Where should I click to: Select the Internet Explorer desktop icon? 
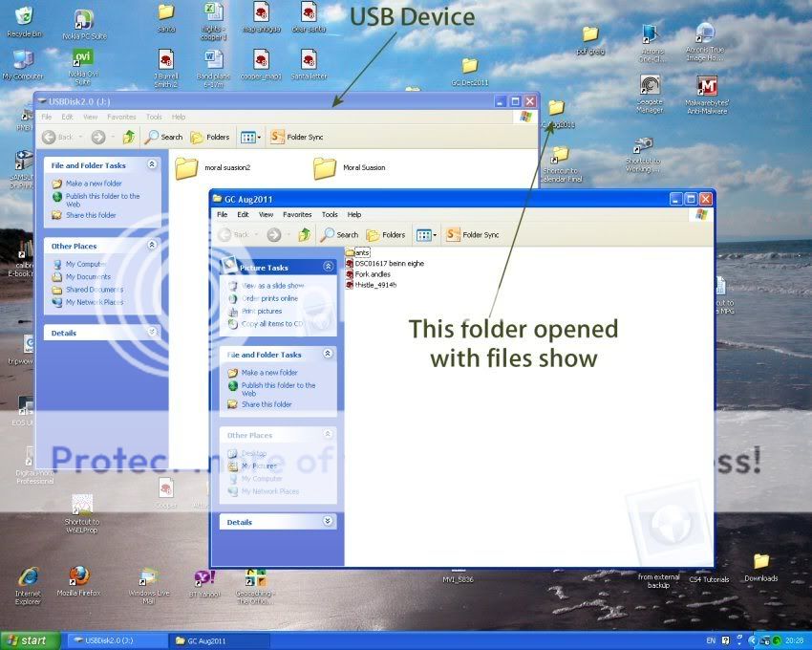coord(29,576)
